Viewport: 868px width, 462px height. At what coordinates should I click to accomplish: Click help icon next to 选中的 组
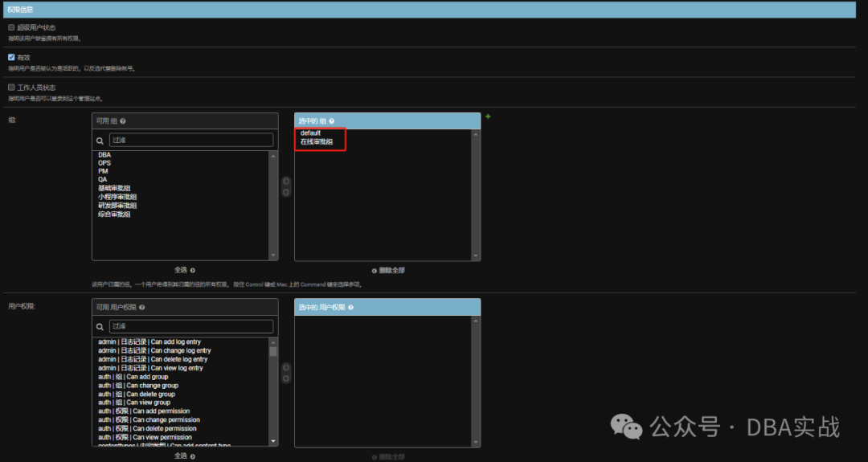[x=332, y=121]
